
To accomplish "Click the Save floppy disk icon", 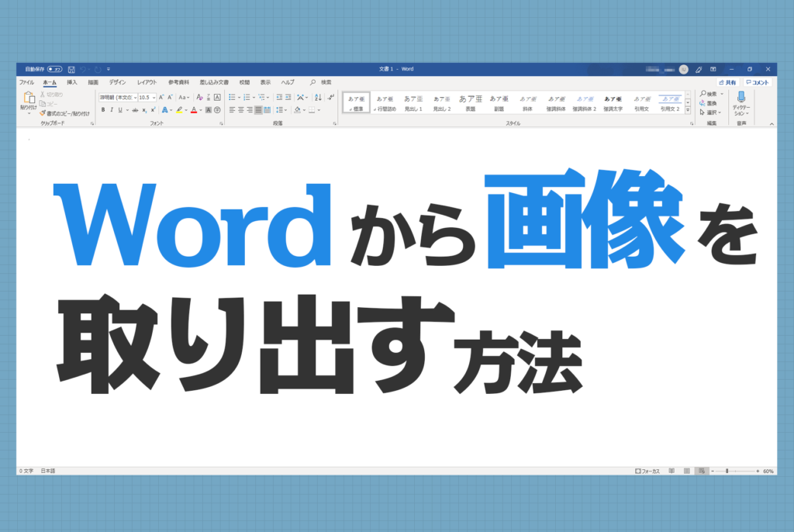I will [71, 69].
